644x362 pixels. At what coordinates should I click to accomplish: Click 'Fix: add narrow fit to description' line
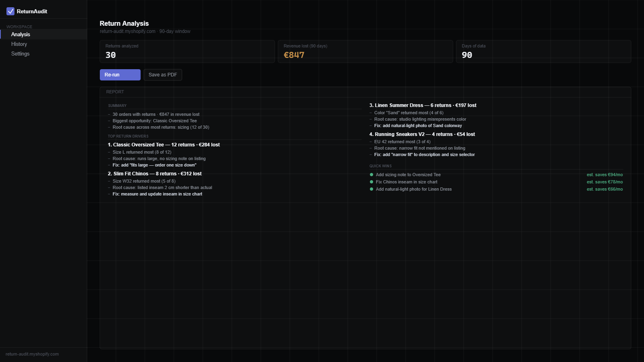425,154
